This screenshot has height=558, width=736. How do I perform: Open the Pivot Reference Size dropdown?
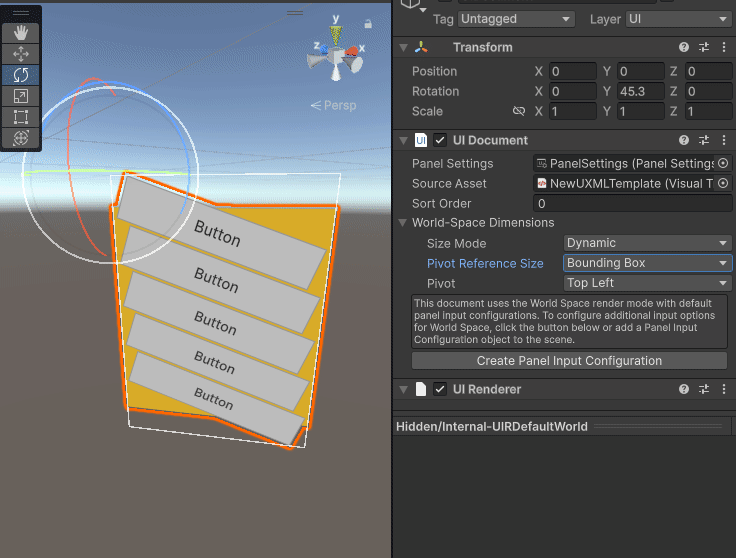[647, 263]
